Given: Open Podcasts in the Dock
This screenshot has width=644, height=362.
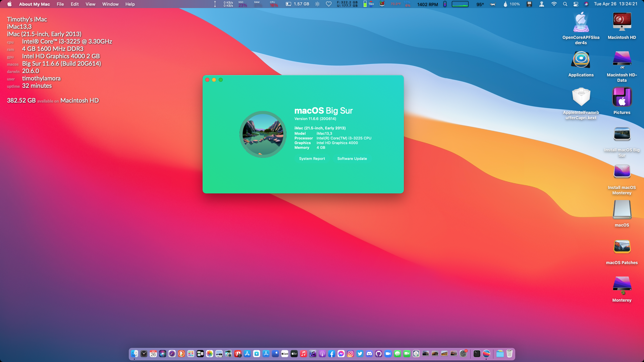Looking at the screenshot, I should tap(322, 354).
